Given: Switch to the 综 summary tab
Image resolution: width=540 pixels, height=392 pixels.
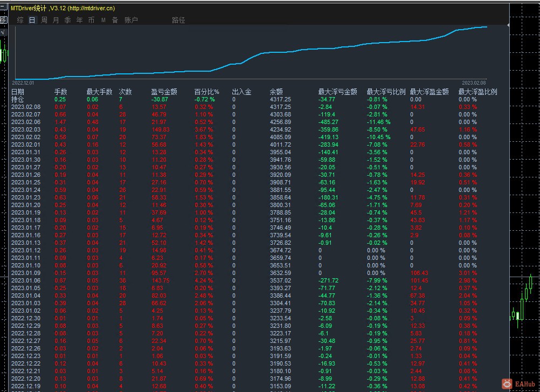Looking at the screenshot, I should tap(20, 20).
